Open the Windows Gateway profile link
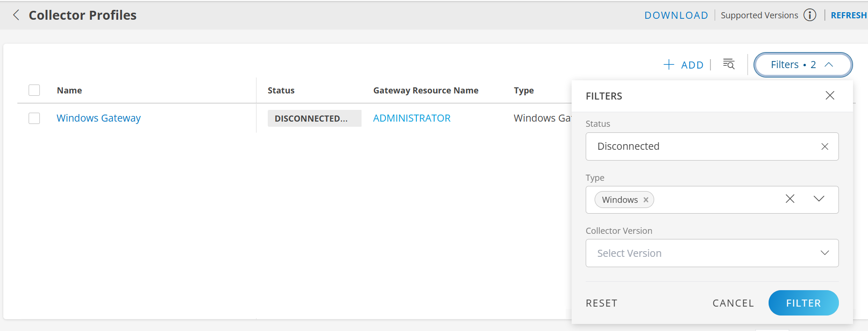This screenshot has height=331, width=868. [98, 118]
